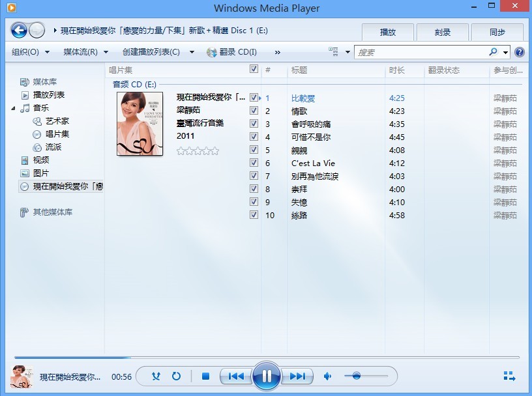Open 播放列表 in the sidebar

pyautogui.click(x=48, y=95)
